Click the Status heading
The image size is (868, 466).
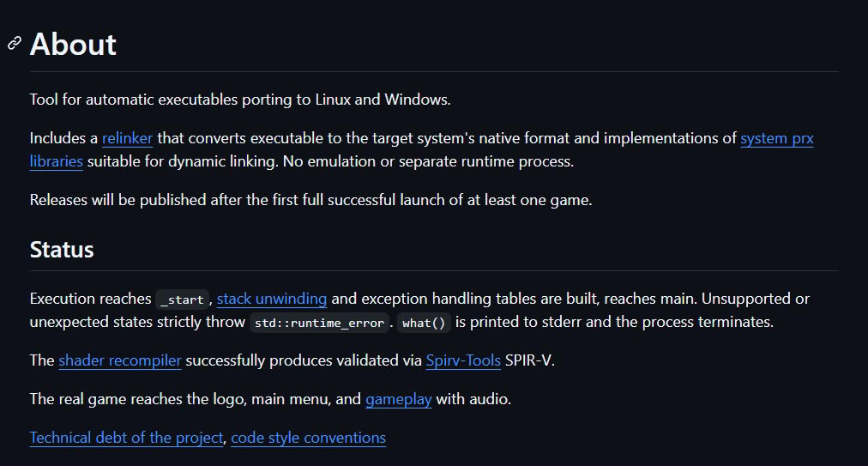[x=62, y=250]
